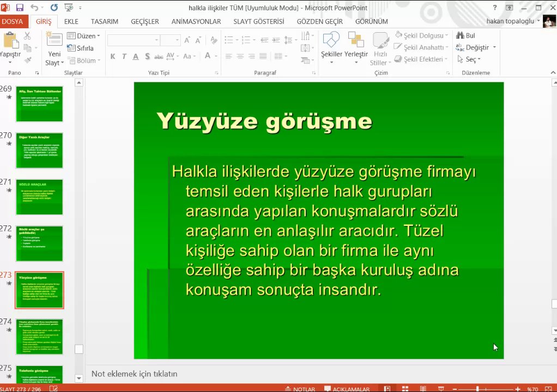The width and height of the screenshot is (557, 392).
Task: Toggle text shadow S button
Action: click(147, 56)
